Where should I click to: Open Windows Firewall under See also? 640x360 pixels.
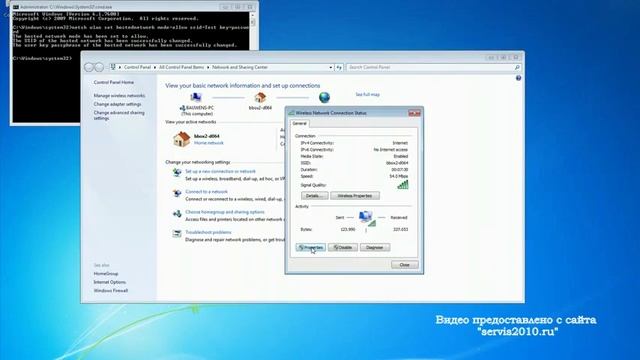pyautogui.click(x=111, y=291)
